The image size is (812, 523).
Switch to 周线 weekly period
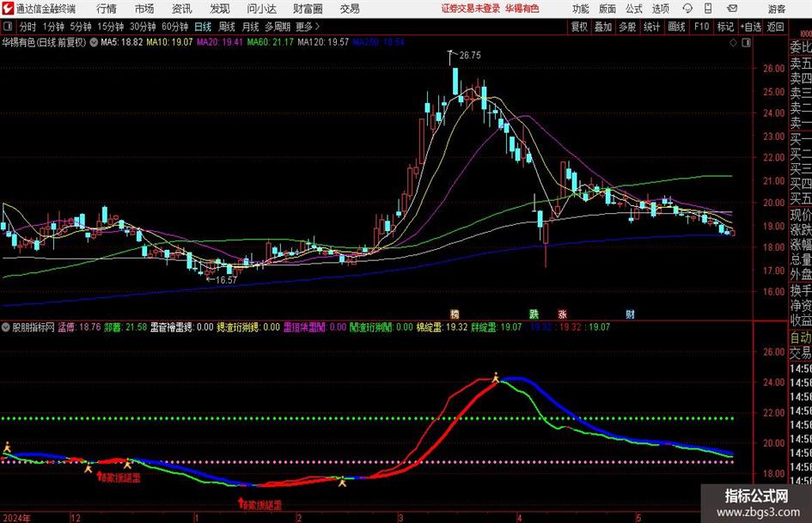coord(227,27)
